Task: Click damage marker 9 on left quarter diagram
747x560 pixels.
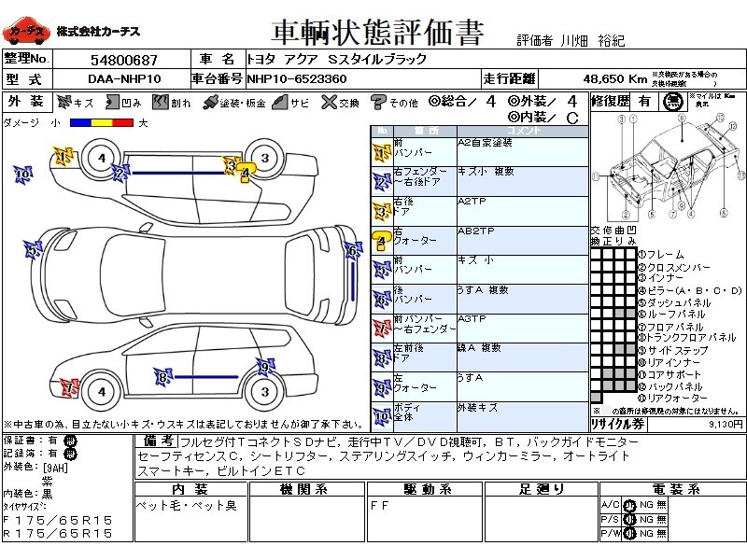Action: [265, 367]
